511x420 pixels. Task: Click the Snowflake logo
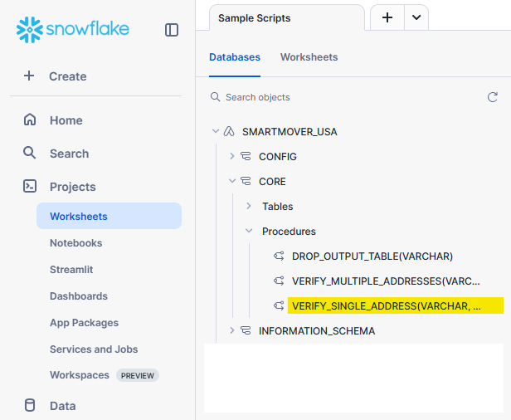73,30
